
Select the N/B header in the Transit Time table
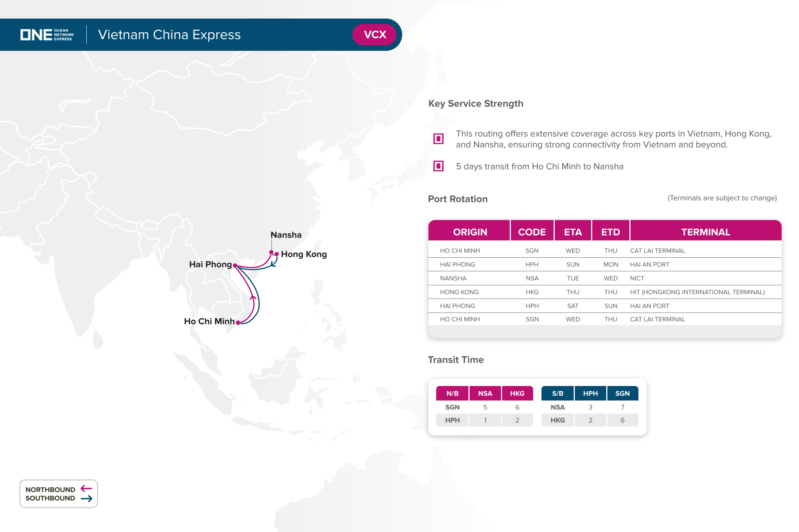click(x=452, y=394)
